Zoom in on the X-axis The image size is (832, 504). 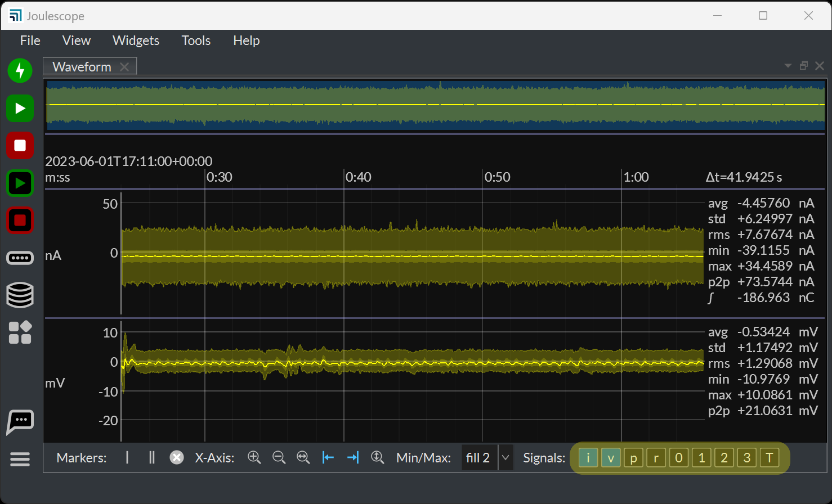(x=254, y=458)
